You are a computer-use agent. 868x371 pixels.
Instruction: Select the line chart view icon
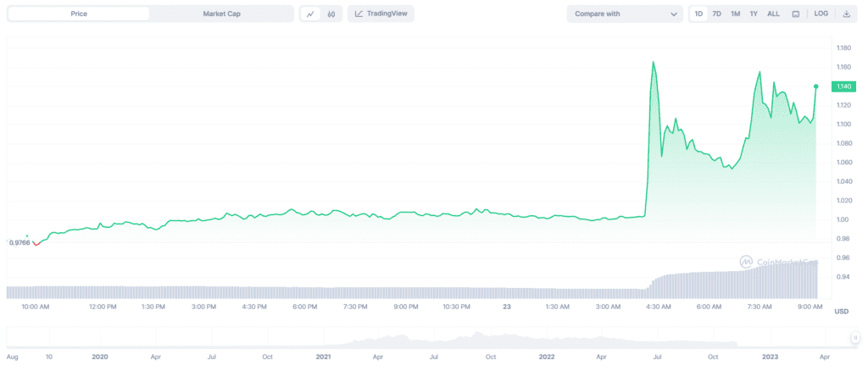click(x=310, y=14)
